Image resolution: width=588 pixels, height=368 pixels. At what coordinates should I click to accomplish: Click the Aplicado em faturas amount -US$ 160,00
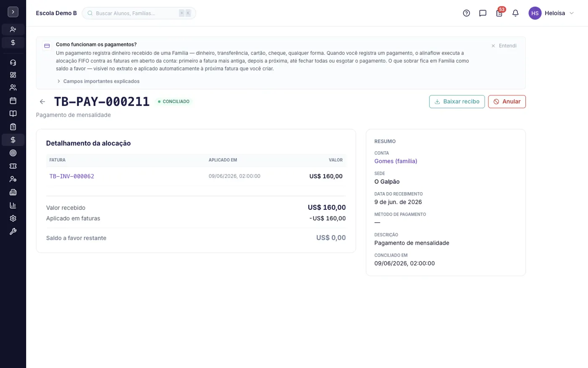click(328, 218)
